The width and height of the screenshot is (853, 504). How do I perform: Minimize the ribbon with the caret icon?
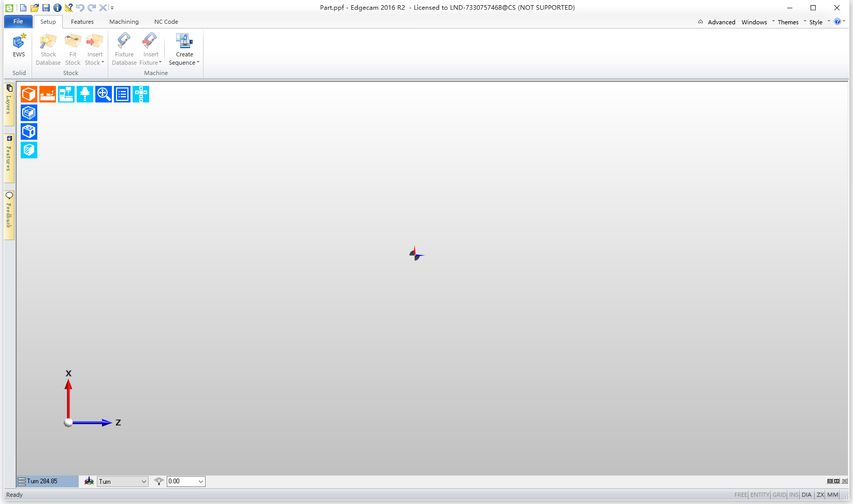tap(700, 22)
